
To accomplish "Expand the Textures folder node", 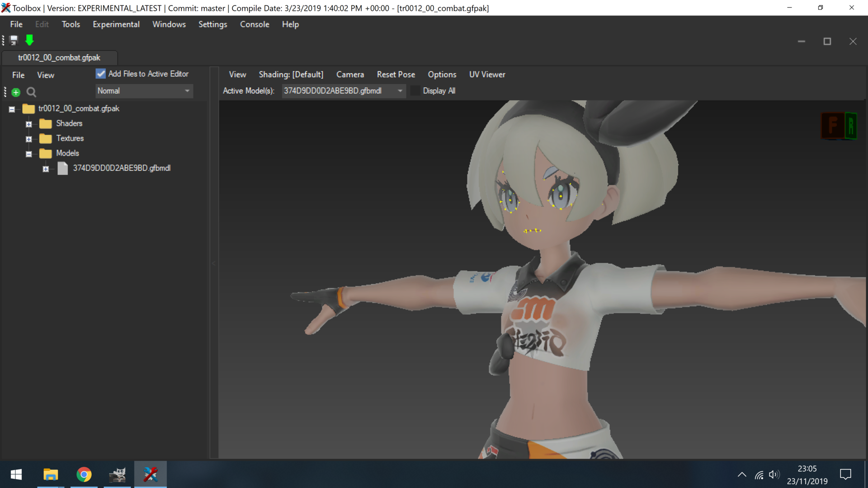I will pos(28,139).
